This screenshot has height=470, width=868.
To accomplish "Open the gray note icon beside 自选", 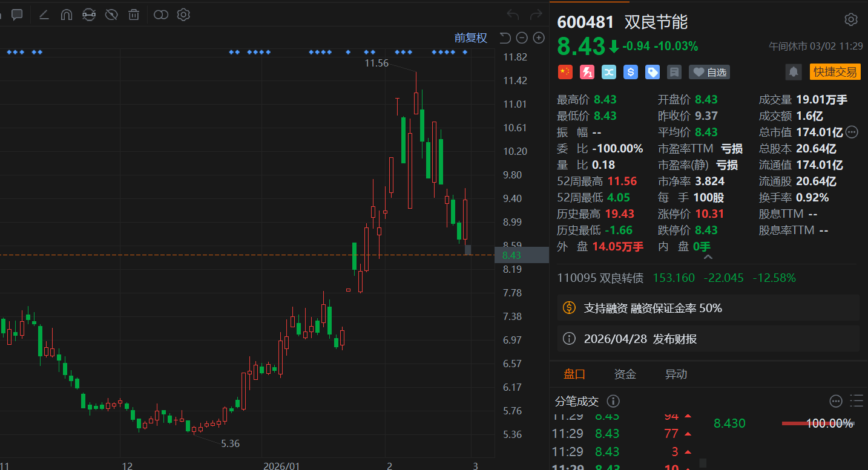I will coord(674,72).
